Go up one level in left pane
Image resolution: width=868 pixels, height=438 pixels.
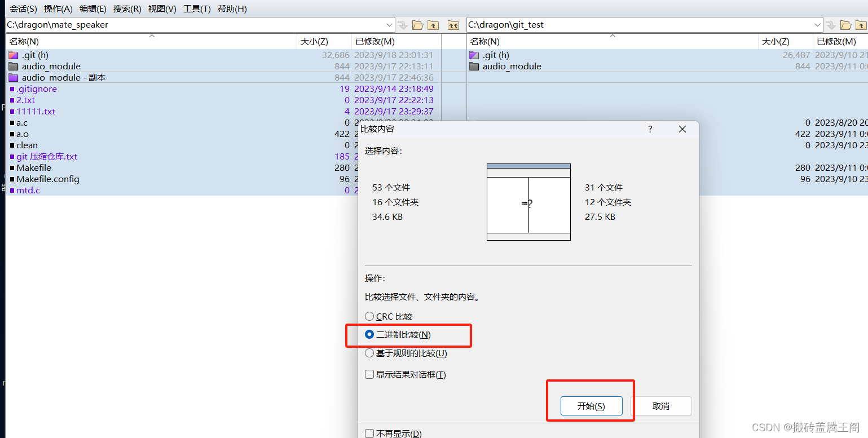click(433, 25)
